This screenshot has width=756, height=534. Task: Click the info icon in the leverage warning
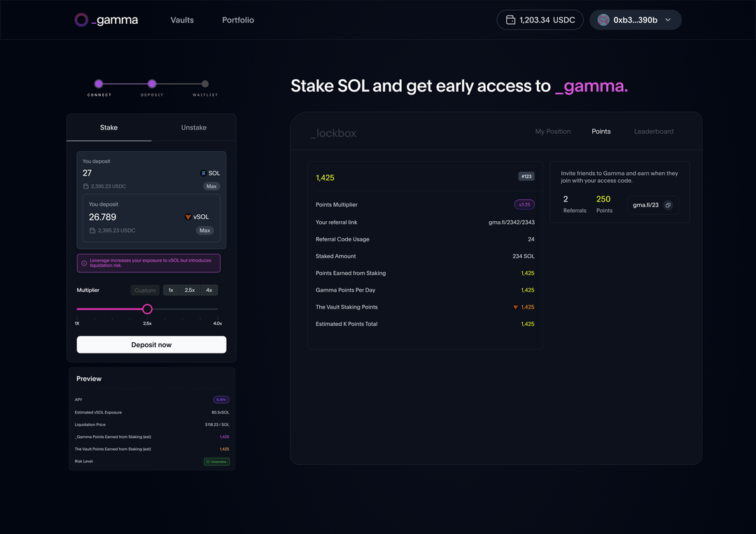tap(85, 263)
